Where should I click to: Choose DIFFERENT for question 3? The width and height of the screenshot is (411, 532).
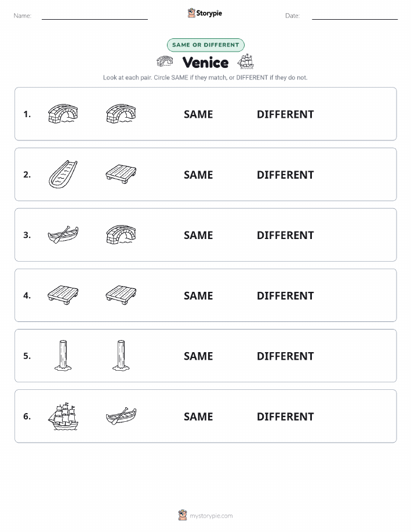(285, 235)
